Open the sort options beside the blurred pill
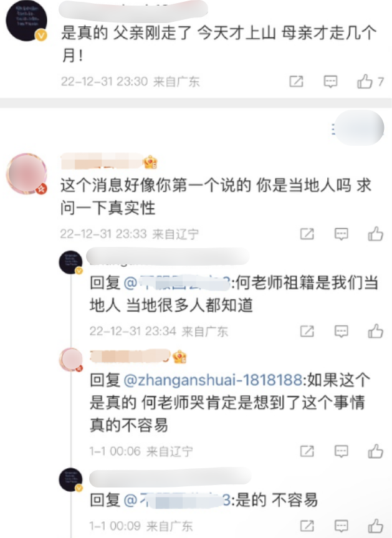 point(333,129)
